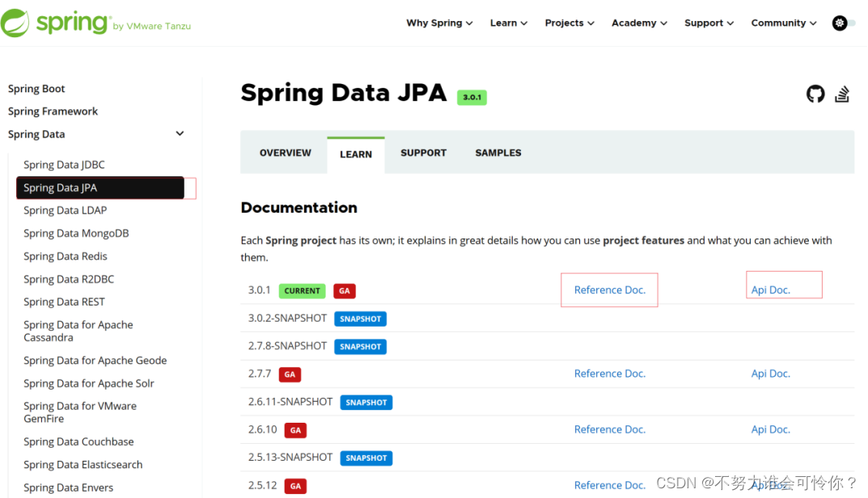Select Spring Data Redis in the sidebar
The height and width of the screenshot is (498, 868).
pos(66,256)
